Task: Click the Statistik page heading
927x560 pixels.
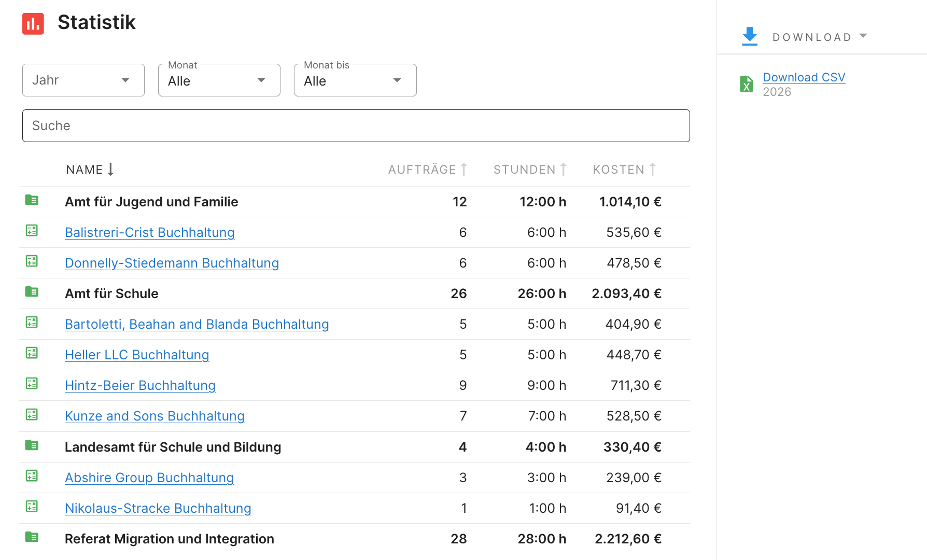Action: [96, 22]
